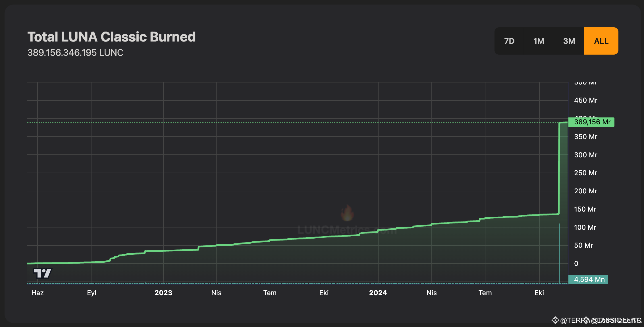
Task: Choose the 3M time range tab
Action: tap(569, 41)
